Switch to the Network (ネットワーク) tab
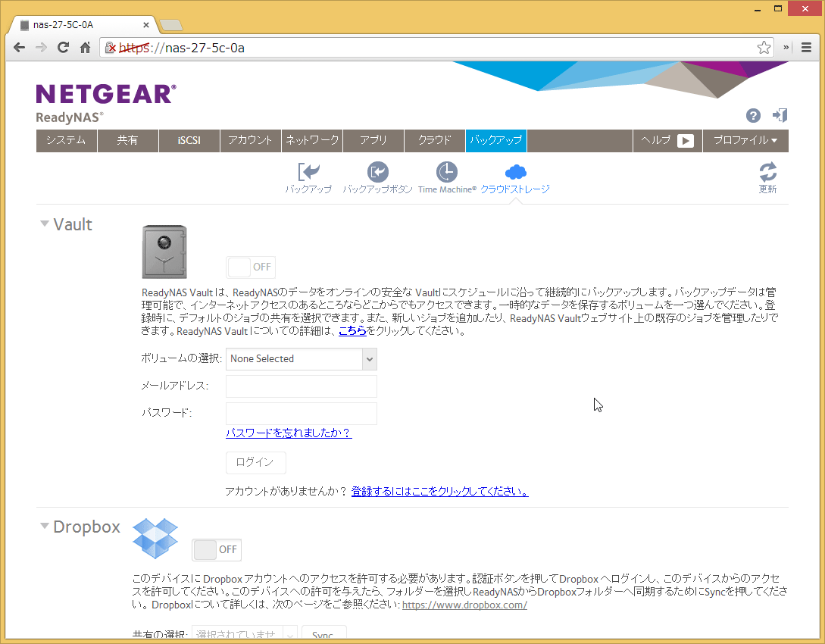The image size is (825, 644). click(312, 141)
